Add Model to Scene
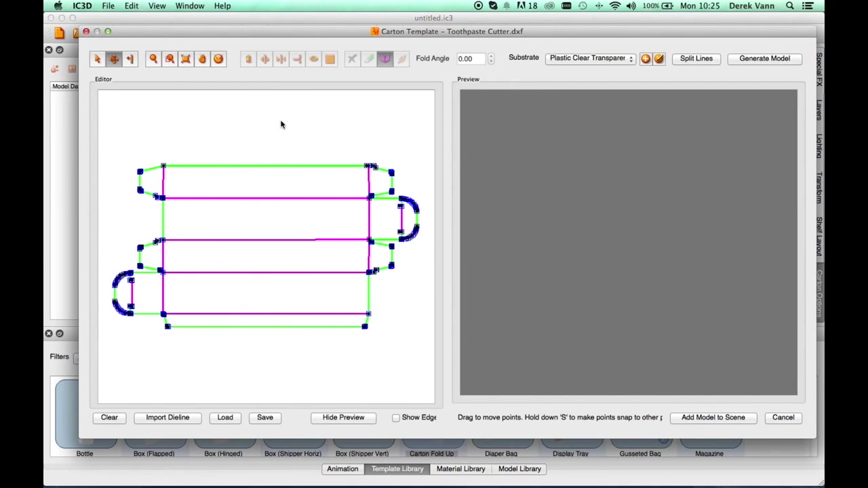This screenshot has width=868, height=488. 713,418
